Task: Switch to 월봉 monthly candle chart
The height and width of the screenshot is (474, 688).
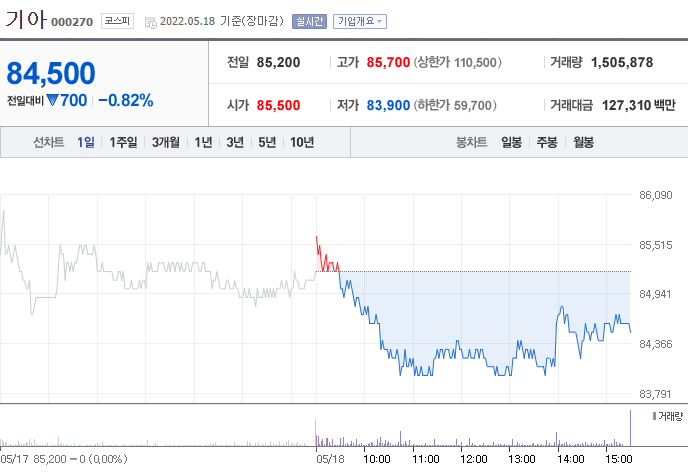Action: click(x=584, y=142)
